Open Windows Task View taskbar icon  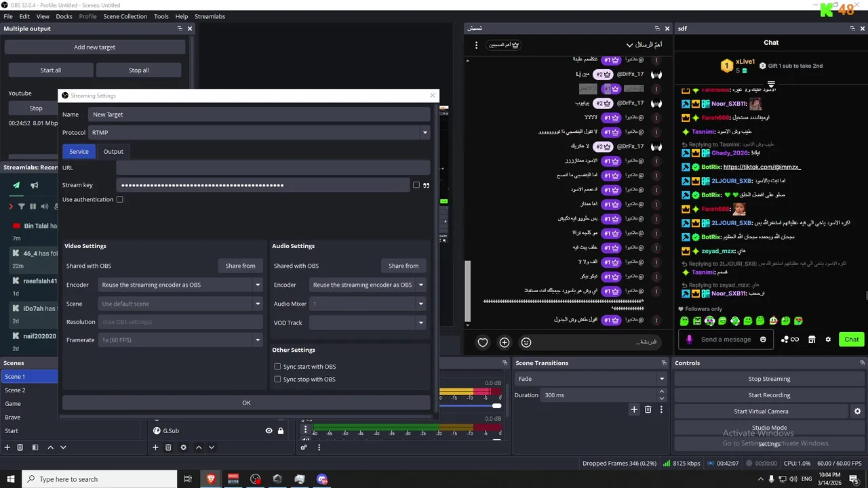click(188, 479)
